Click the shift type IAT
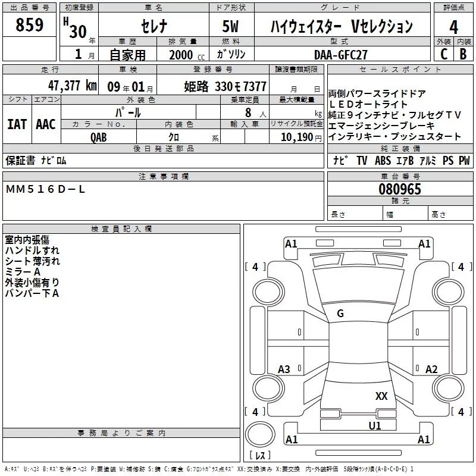The height and width of the screenshot is (476, 476). tap(17, 124)
